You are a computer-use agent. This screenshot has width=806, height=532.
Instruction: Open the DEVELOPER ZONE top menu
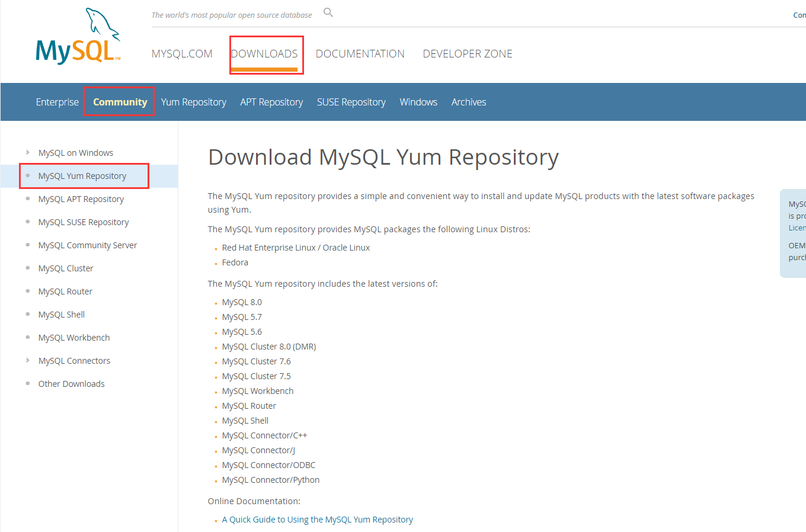pyautogui.click(x=468, y=54)
